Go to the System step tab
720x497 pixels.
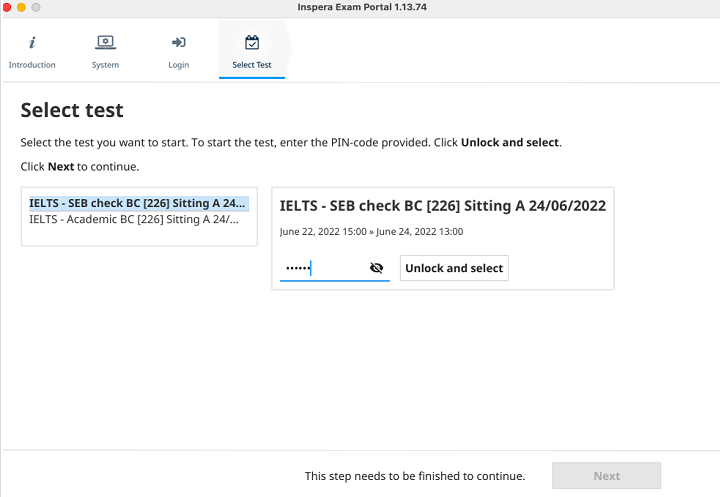105,50
